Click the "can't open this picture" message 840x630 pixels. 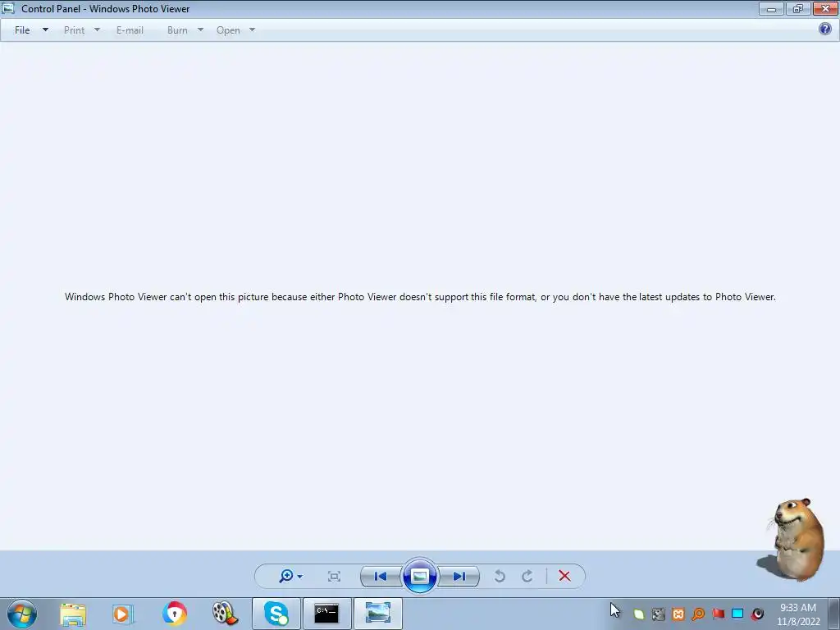point(420,297)
